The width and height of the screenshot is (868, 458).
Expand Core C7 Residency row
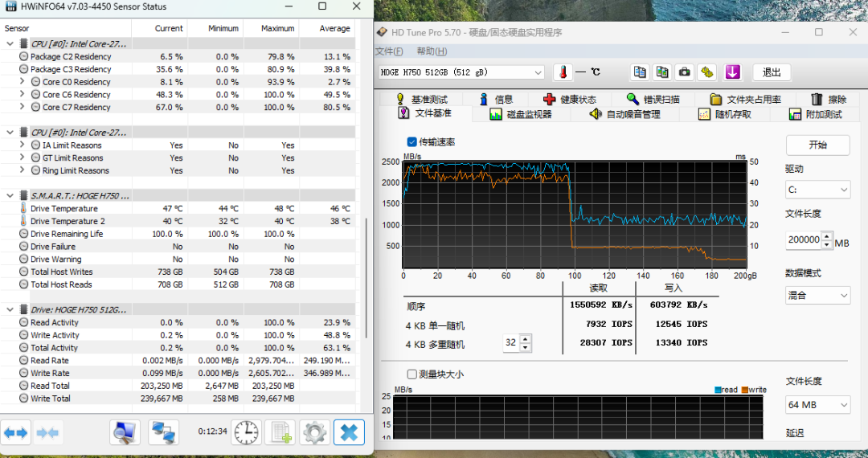(23, 107)
